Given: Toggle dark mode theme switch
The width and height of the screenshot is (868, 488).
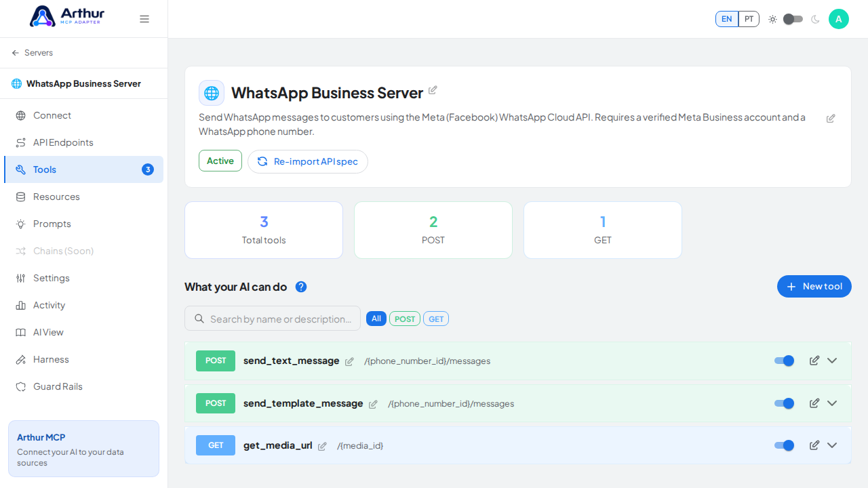Looking at the screenshot, I should click(x=793, y=19).
